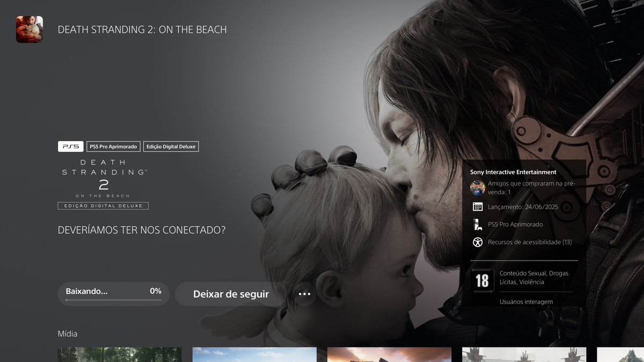The height and width of the screenshot is (362, 644).
Task: Click the 18 age rating badge
Action: 482,280
